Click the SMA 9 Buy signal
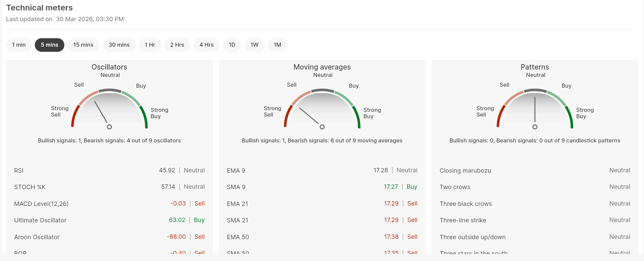The image size is (644, 261). tap(412, 187)
